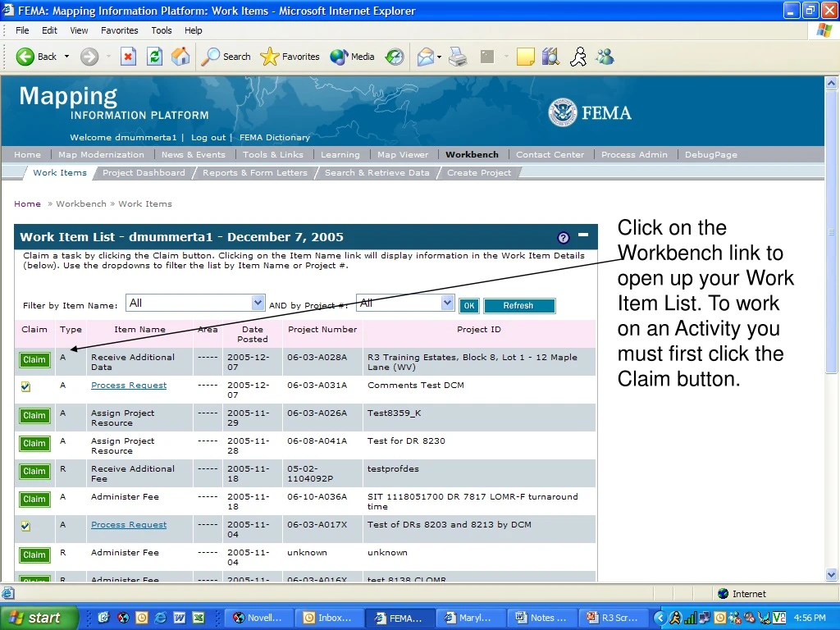Open the History clock icon
This screenshot has width=840, height=630.
pos(395,57)
